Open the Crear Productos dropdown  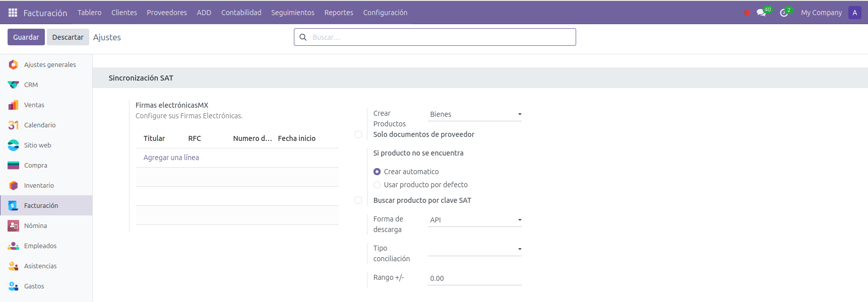(474, 114)
